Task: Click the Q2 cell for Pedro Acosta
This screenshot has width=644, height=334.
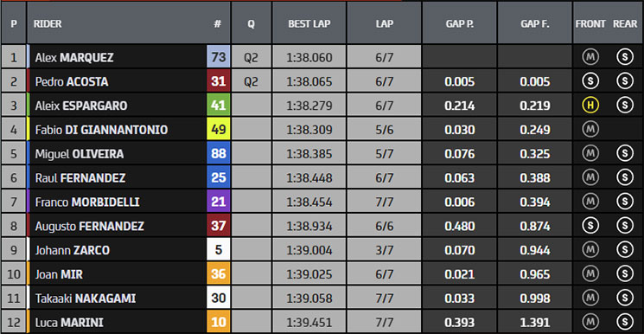Action: pos(251,81)
